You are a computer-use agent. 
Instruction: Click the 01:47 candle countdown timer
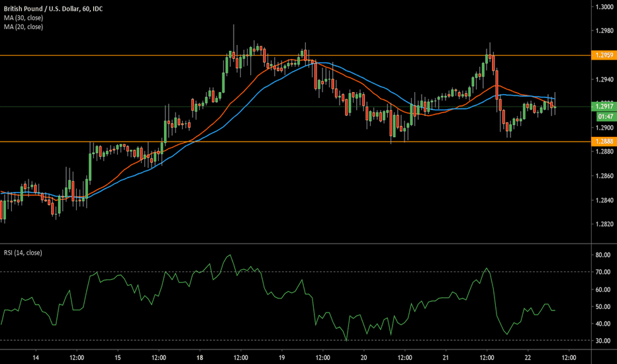coord(602,116)
